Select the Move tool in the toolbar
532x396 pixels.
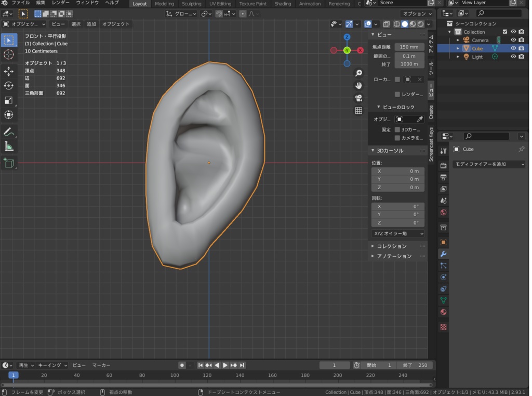pos(9,71)
